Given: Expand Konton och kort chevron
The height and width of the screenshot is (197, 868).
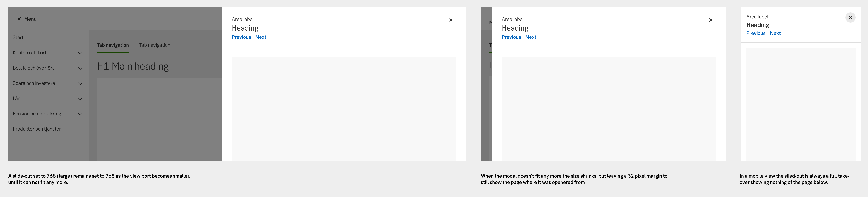Looking at the screenshot, I should pyautogui.click(x=80, y=53).
